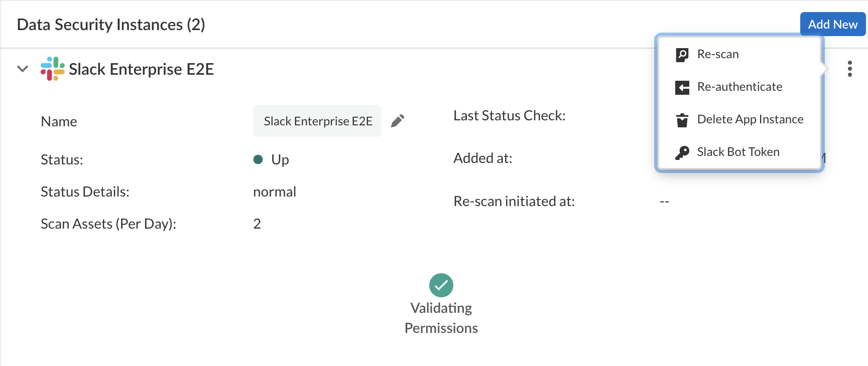Click the Re-scan magnifier icon
Image resolution: width=868 pixels, height=366 pixels.
[x=682, y=55]
